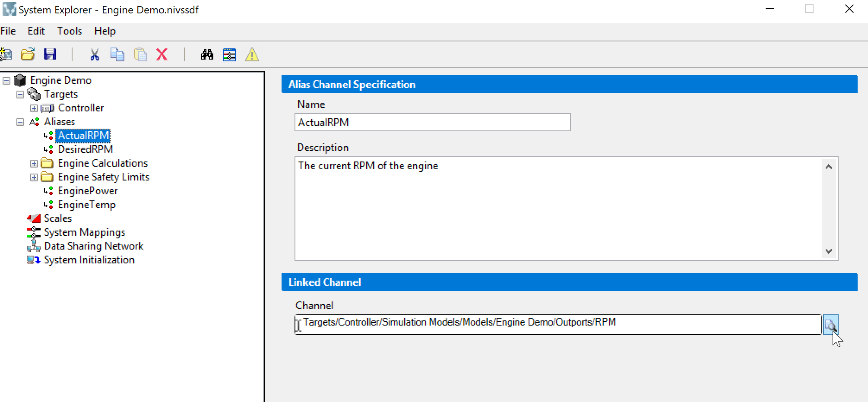Click the Copy toolbar icon
This screenshot has height=402, width=868.
tap(117, 54)
